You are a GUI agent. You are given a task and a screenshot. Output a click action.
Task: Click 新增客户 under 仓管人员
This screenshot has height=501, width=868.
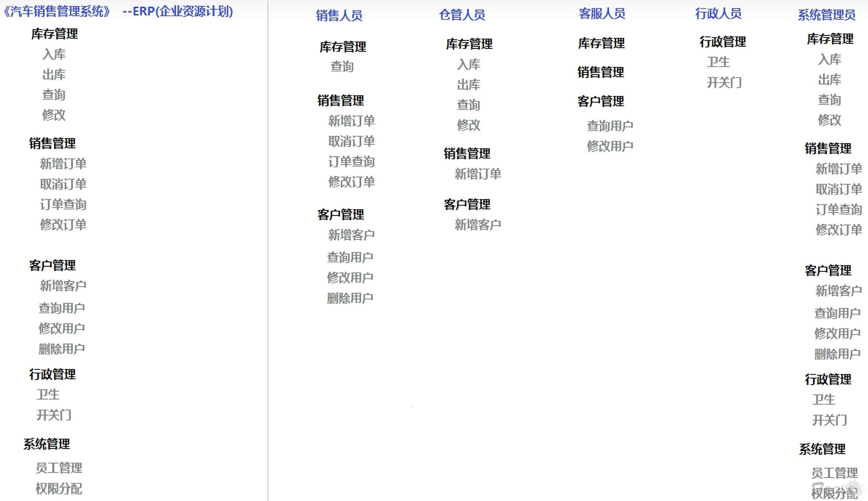click(478, 225)
